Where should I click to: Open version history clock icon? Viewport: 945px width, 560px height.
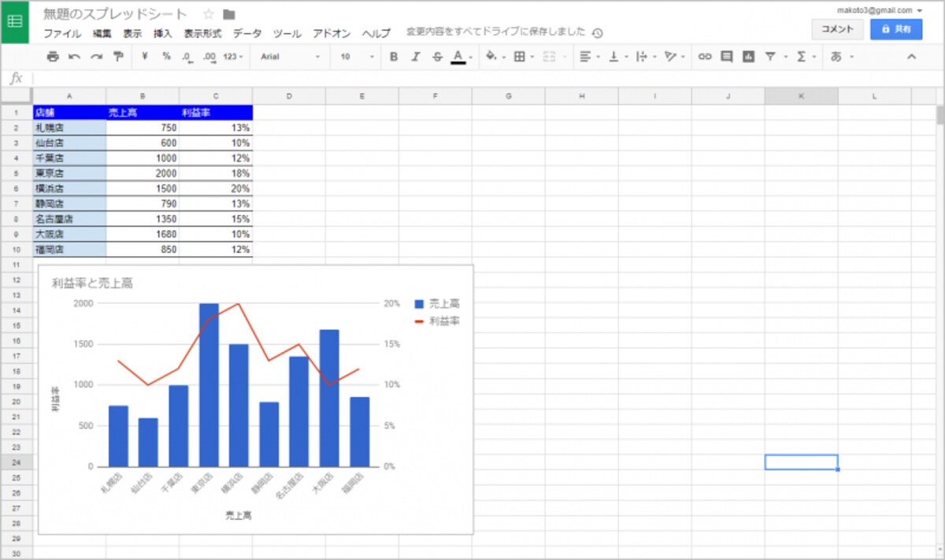tap(597, 33)
